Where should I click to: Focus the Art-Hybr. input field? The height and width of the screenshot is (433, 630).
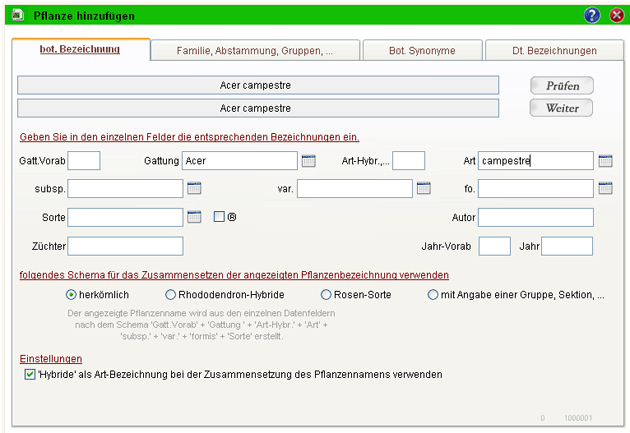point(409,161)
